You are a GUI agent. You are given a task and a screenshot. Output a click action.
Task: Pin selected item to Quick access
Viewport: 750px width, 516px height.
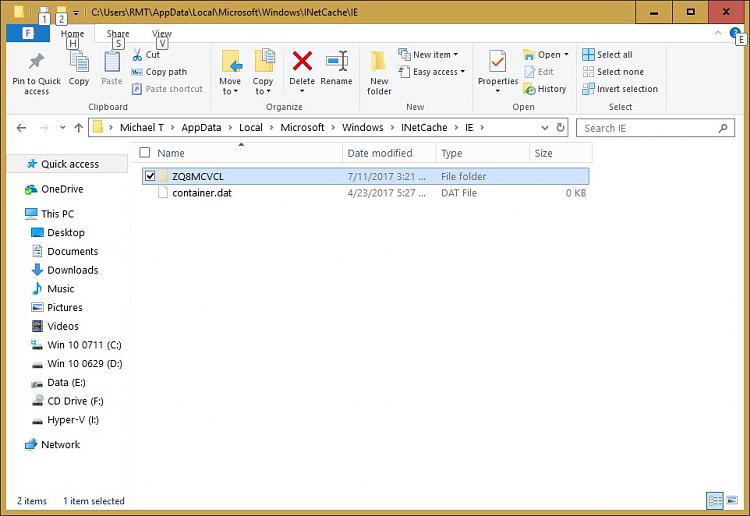tap(36, 73)
